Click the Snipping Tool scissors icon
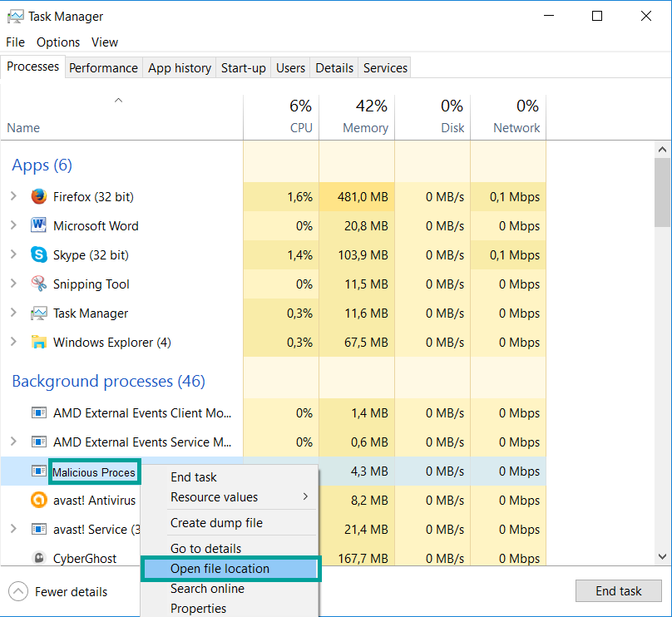Viewport: 672px width, 617px height. (38, 284)
